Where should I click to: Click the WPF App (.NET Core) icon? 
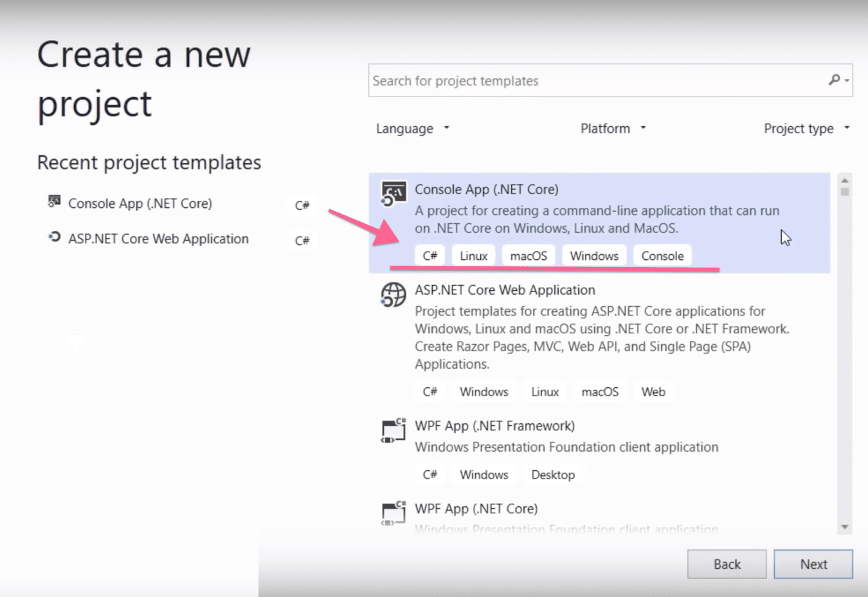[393, 513]
